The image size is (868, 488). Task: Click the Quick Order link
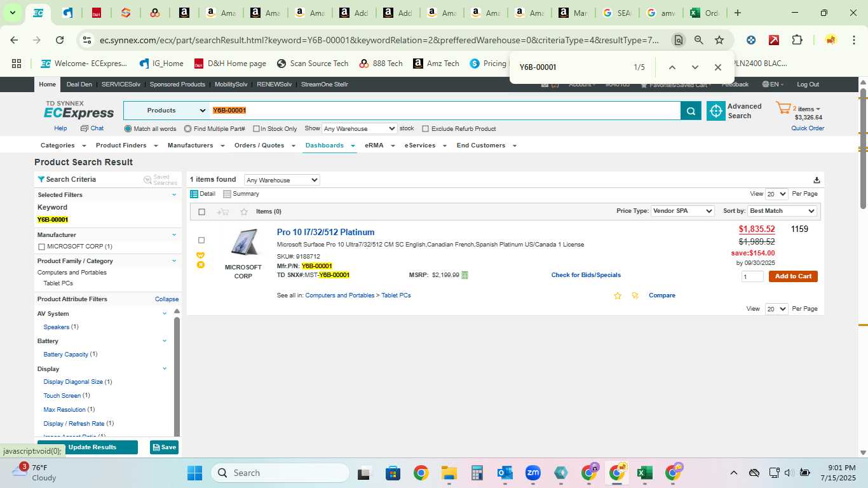(808, 128)
